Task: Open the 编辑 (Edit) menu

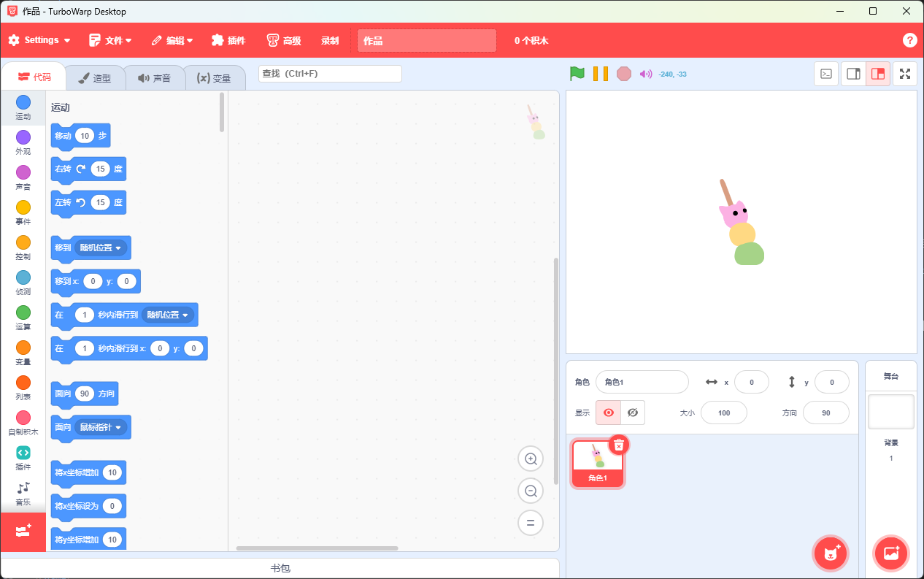Action: (x=172, y=40)
